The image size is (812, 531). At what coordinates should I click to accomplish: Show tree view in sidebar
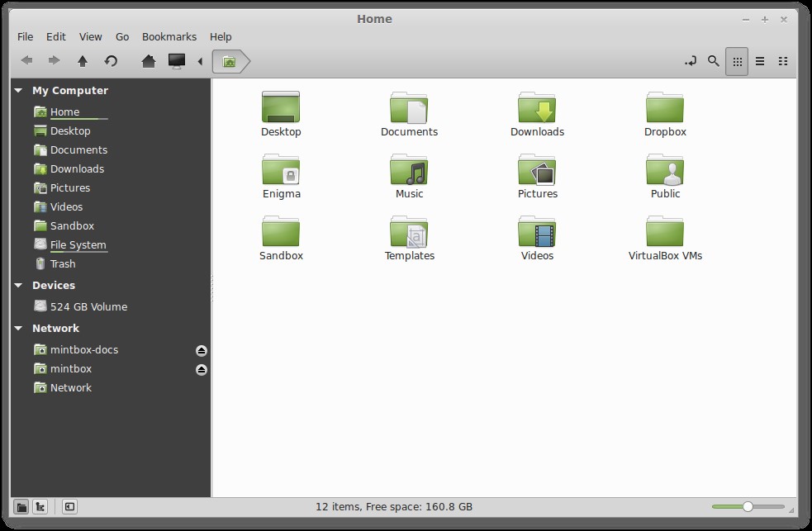pyautogui.click(x=40, y=507)
